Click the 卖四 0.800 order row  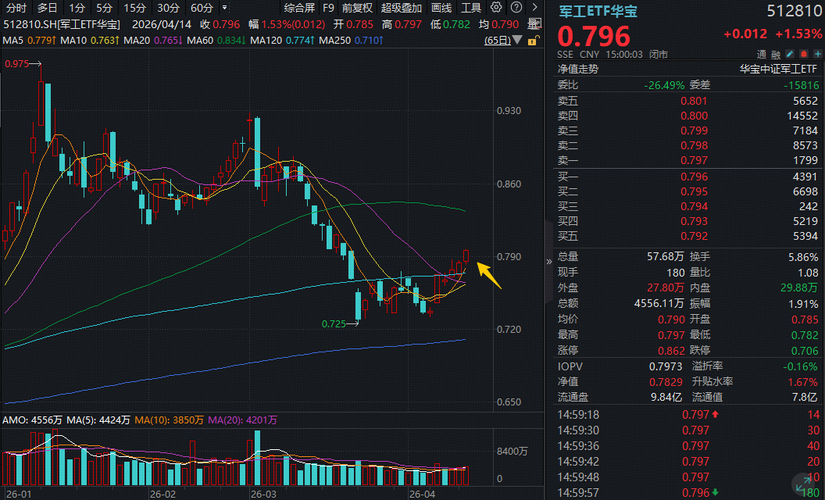(688, 116)
